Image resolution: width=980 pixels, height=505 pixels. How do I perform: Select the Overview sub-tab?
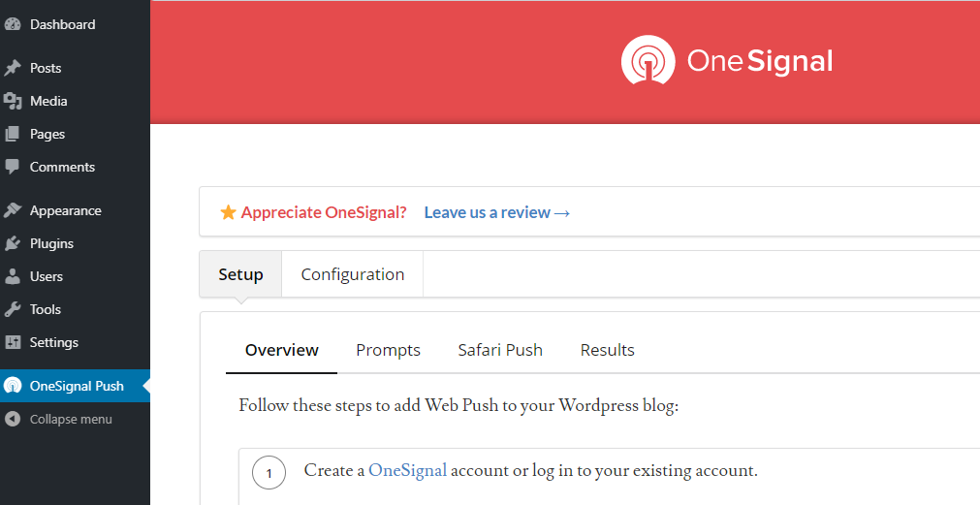pyautogui.click(x=282, y=350)
